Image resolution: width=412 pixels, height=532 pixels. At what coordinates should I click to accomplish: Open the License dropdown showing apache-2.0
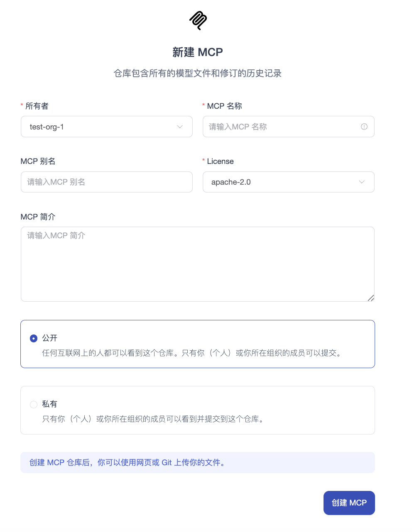coord(288,182)
